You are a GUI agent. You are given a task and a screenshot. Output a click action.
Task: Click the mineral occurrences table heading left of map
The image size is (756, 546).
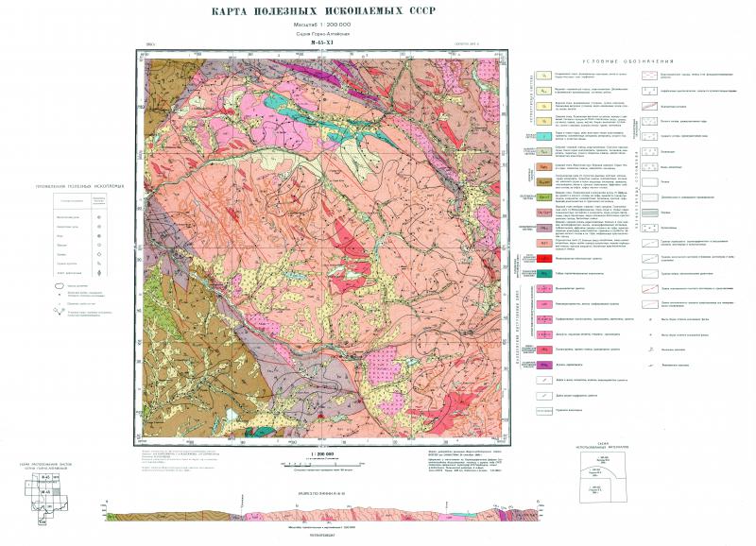click(81, 185)
